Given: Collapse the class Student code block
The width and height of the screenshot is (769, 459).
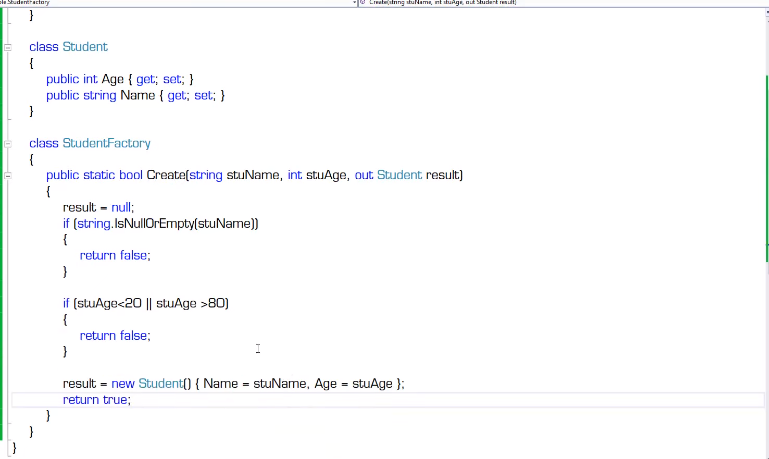Looking at the screenshot, I should [8, 47].
